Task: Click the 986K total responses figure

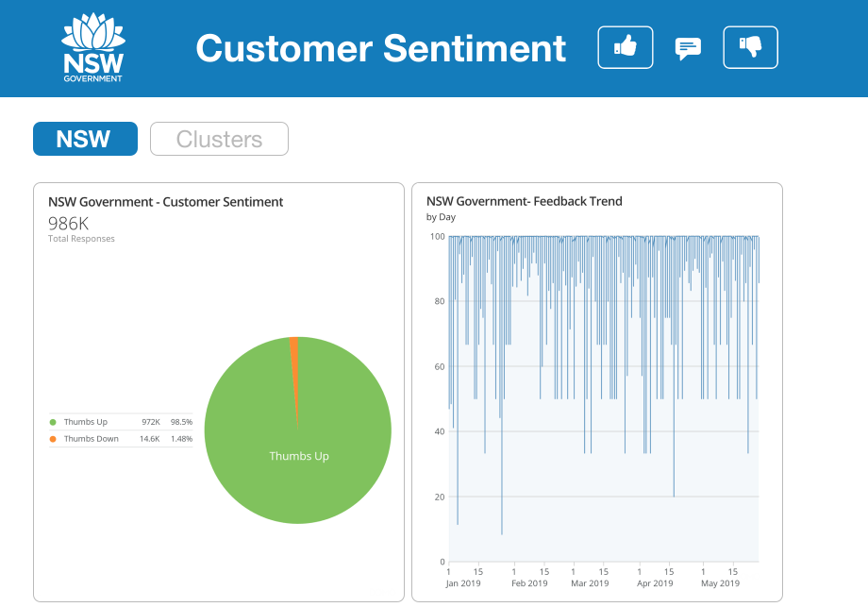Action: tap(68, 223)
